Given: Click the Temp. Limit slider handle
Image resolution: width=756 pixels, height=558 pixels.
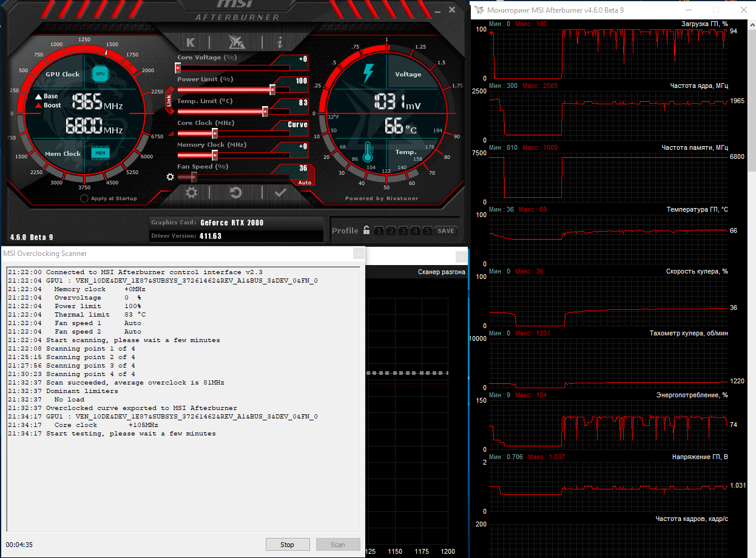Looking at the screenshot, I should [265, 112].
